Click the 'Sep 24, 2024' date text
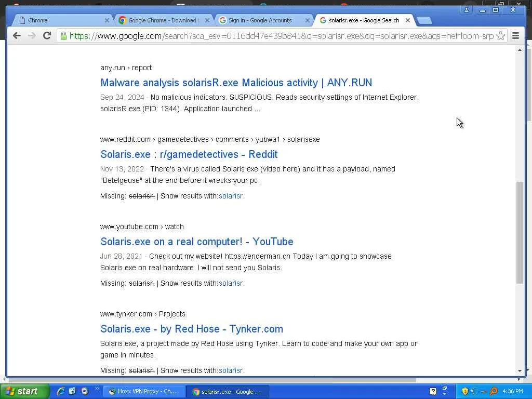Image resolution: width=532 pixels, height=399 pixels. [122, 97]
